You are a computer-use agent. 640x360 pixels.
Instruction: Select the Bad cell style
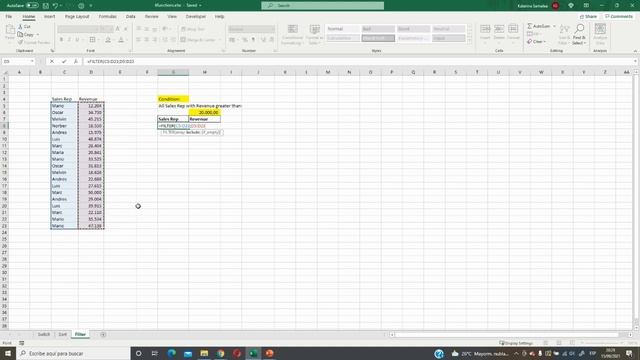point(378,29)
